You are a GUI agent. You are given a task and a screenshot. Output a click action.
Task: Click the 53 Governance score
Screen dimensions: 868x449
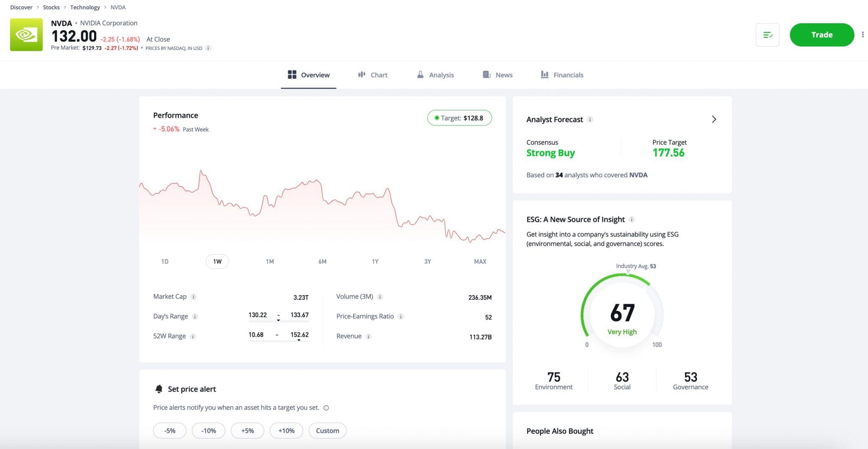pyautogui.click(x=690, y=377)
